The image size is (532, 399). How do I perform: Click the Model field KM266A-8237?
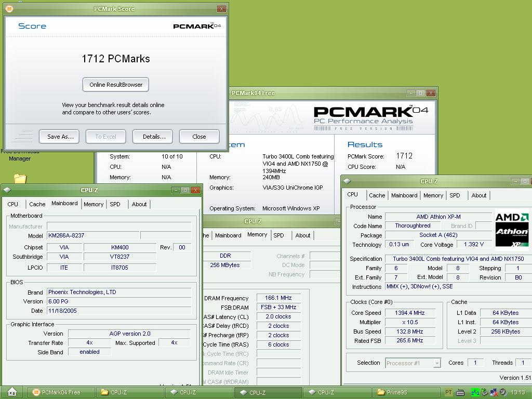coord(93,235)
